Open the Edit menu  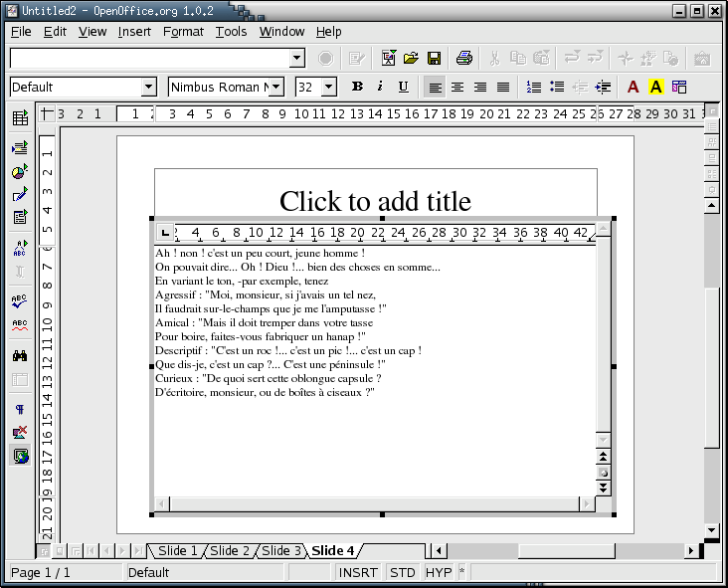55,32
